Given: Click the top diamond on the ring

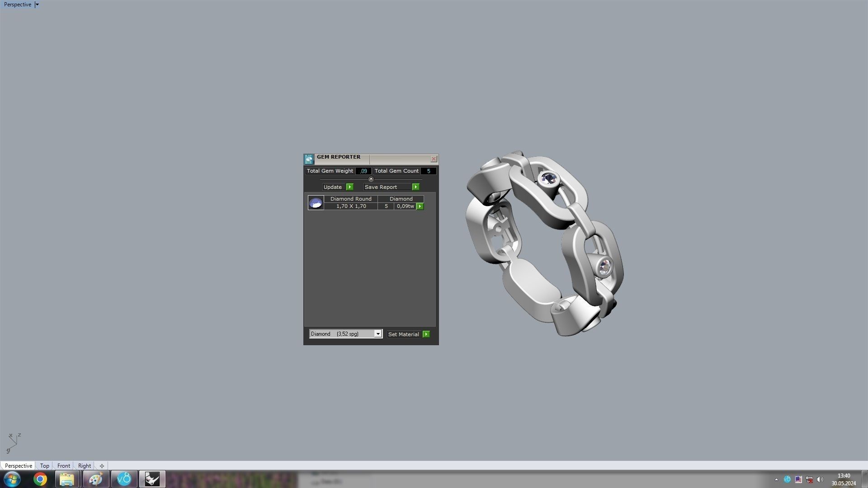Looking at the screenshot, I should (548, 179).
